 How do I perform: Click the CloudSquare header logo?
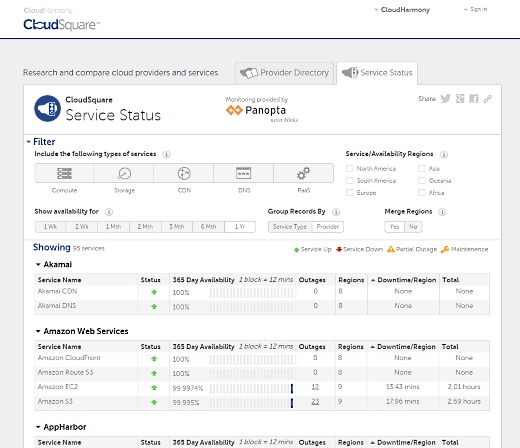61,25
